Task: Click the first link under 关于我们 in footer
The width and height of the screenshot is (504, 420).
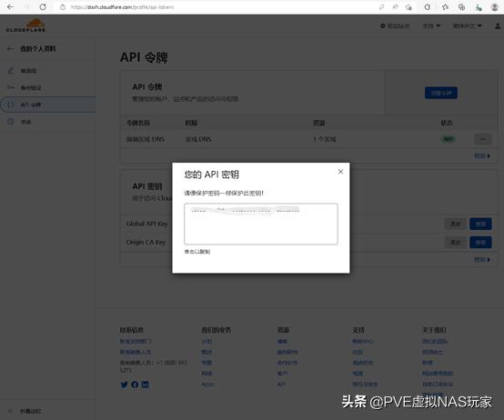Action: pos(435,341)
